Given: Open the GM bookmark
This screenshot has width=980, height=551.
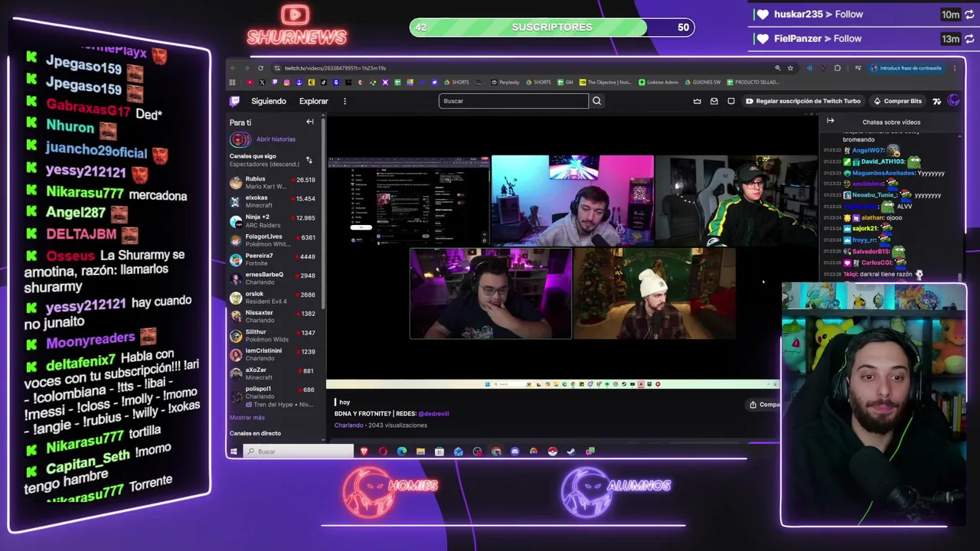Looking at the screenshot, I should point(565,82).
